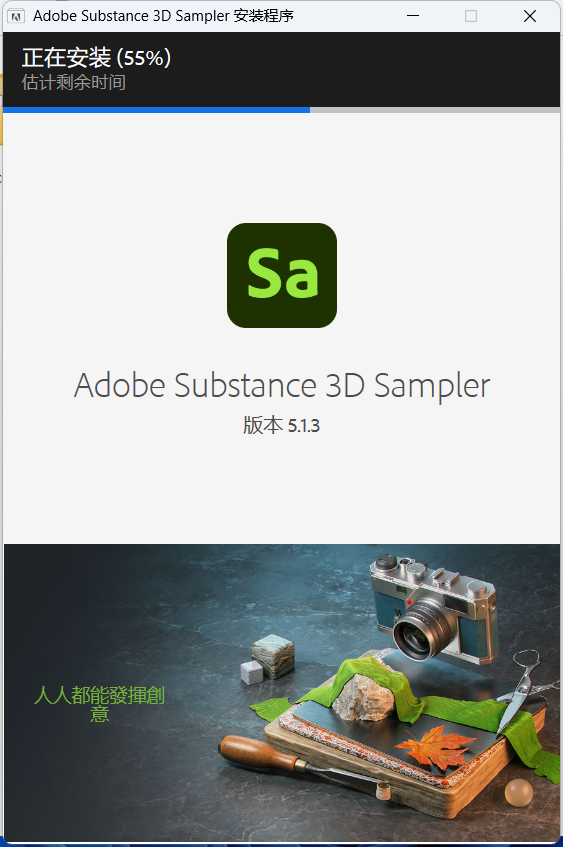Click the window title text 安装程序

264,16
